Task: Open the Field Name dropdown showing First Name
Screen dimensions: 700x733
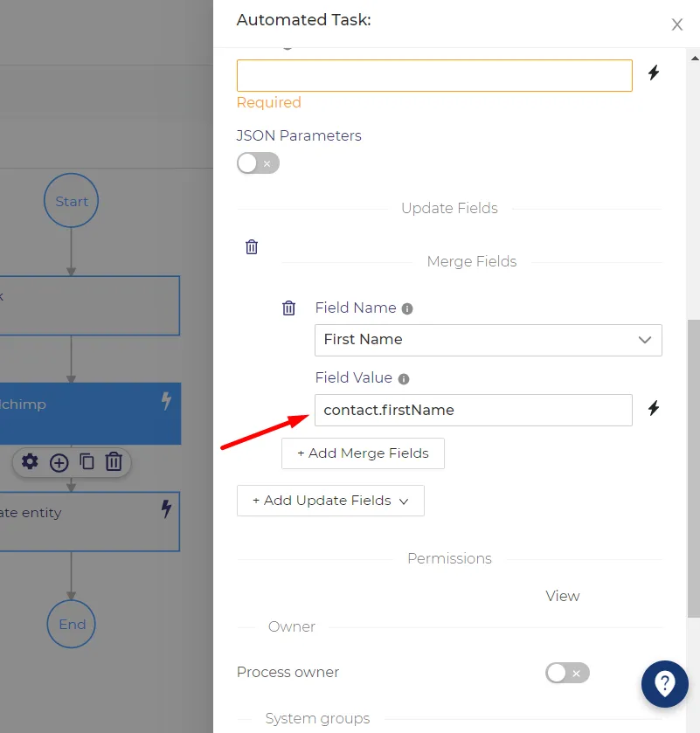Action: point(489,340)
